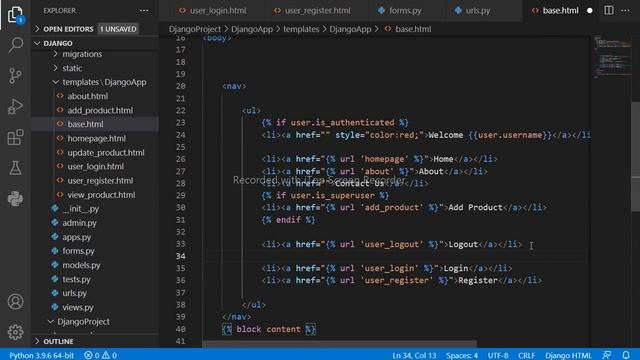The image size is (640, 360).
Task: Click the Split Editor icon
Action: 609,11
